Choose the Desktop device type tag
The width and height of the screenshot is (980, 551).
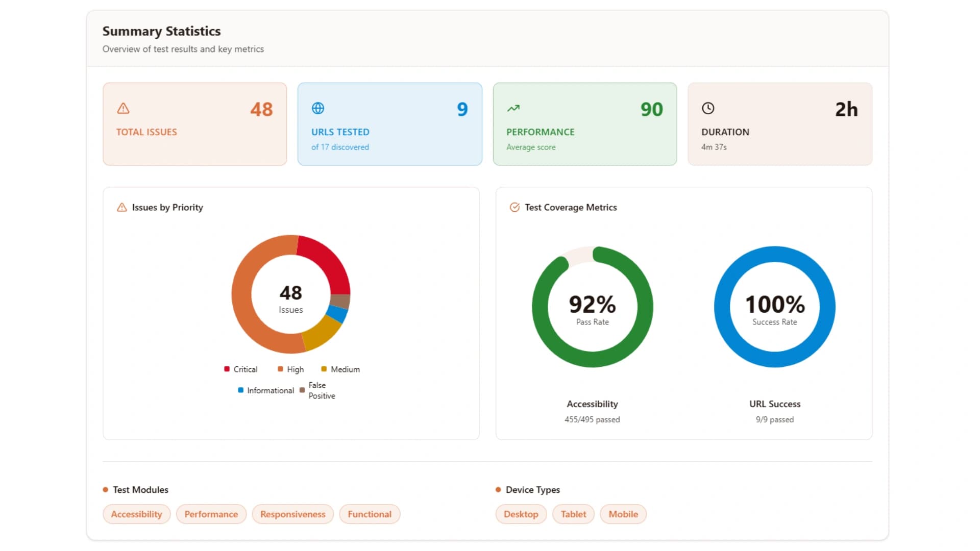[x=521, y=514]
